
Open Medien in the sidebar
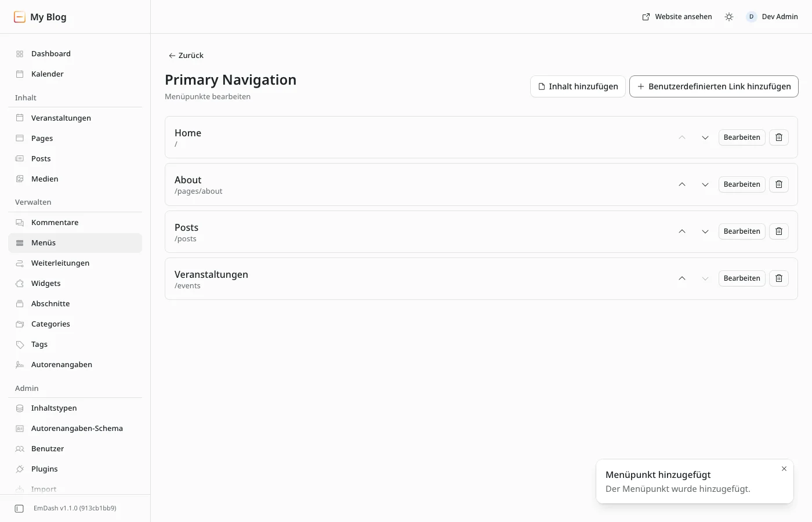75,179
